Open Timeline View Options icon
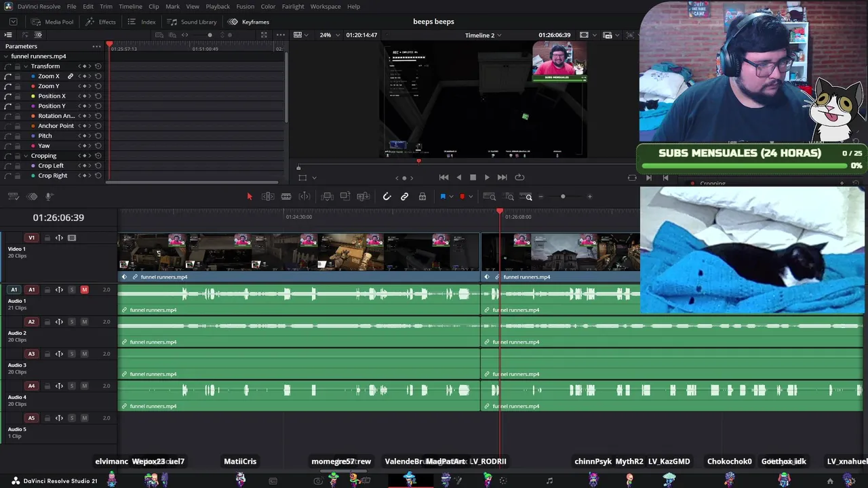The height and width of the screenshot is (488, 868). [x=13, y=197]
